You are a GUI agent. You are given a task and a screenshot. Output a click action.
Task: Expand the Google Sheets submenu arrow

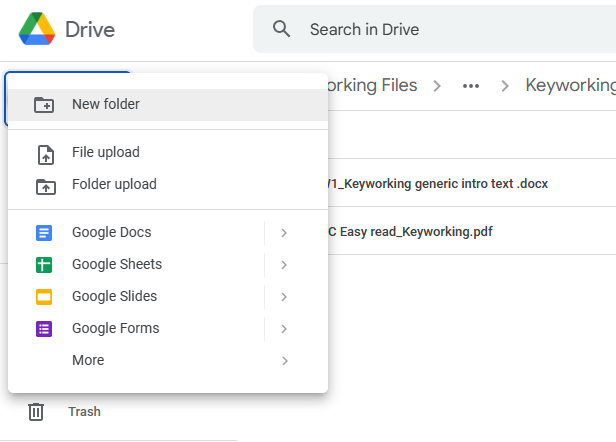pos(284,265)
